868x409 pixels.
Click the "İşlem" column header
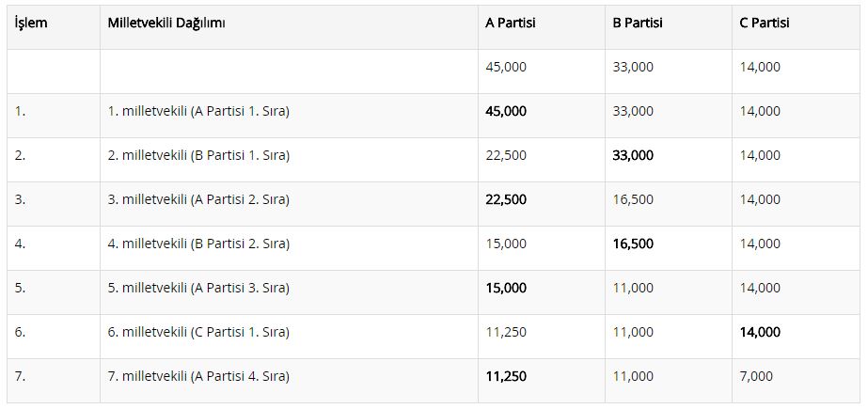pyautogui.click(x=31, y=23)
